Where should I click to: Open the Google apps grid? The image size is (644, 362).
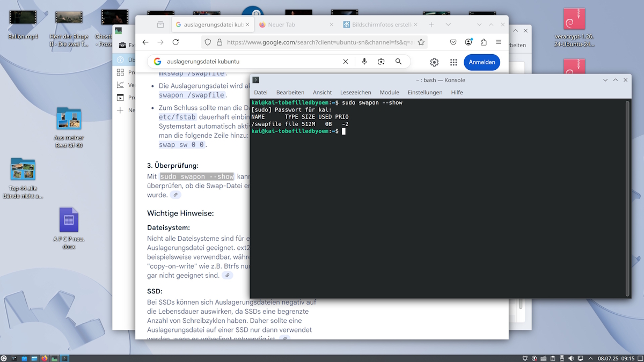click(453, 62)
